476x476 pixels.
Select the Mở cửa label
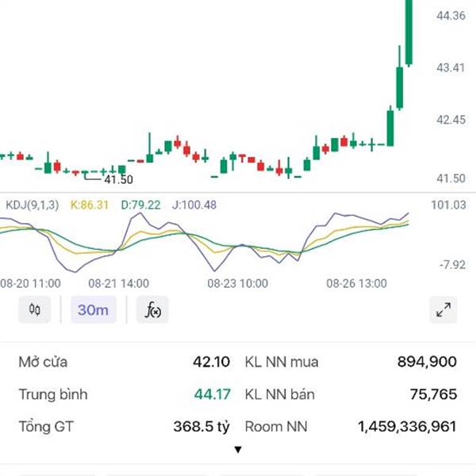point(43,363)
